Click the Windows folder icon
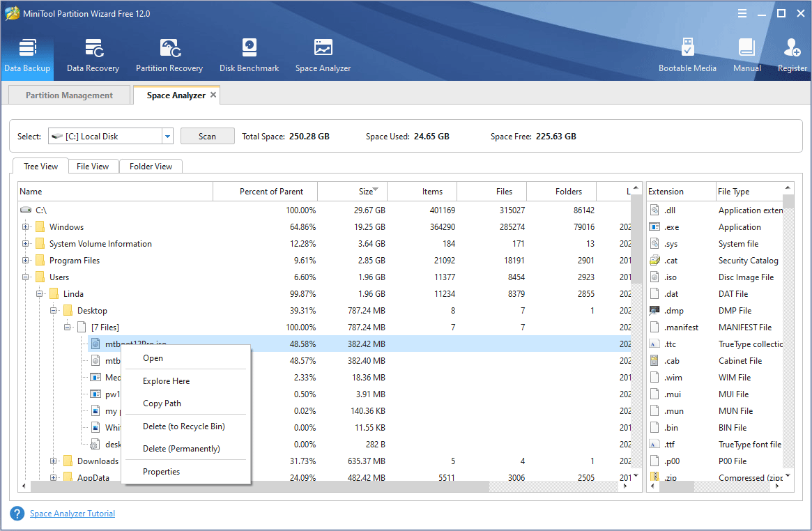 coord(40,226)
